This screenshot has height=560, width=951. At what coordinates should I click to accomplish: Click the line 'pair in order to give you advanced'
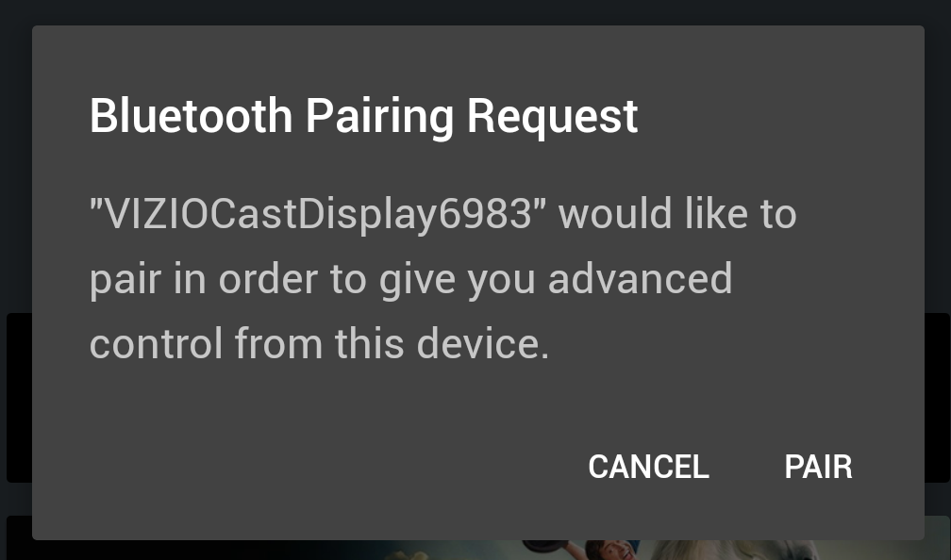click(x=410, y=279)
